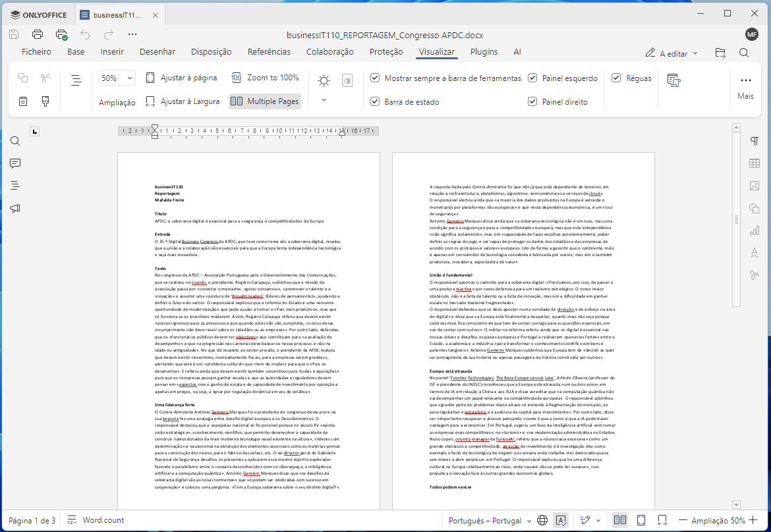
Task: Open 'A editar' mode dropdown
Action: [671, 53]
